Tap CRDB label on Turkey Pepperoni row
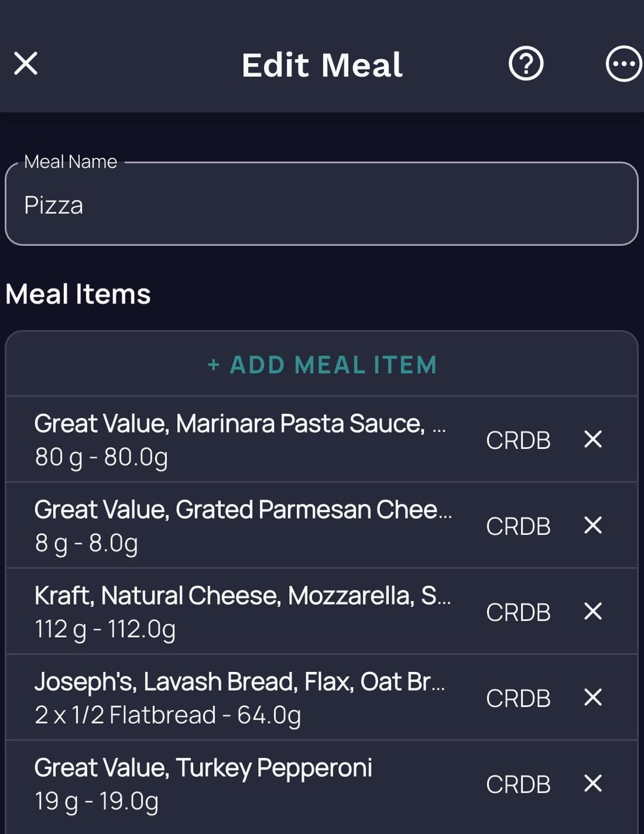644x834 pixels. pyautogui.click(x=518, y=784)
